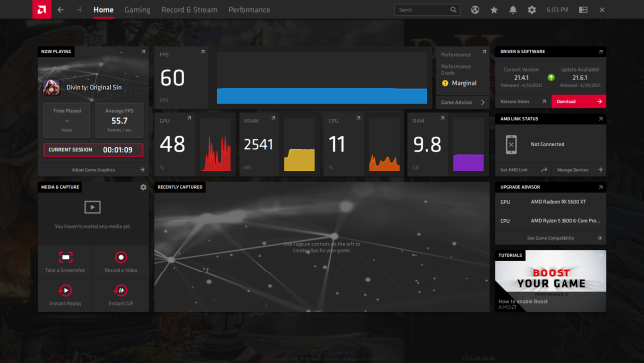This screenshot has height=363, width=644.
Task: Click the Current Session timer 00:01:09
Action: [118, 150]
